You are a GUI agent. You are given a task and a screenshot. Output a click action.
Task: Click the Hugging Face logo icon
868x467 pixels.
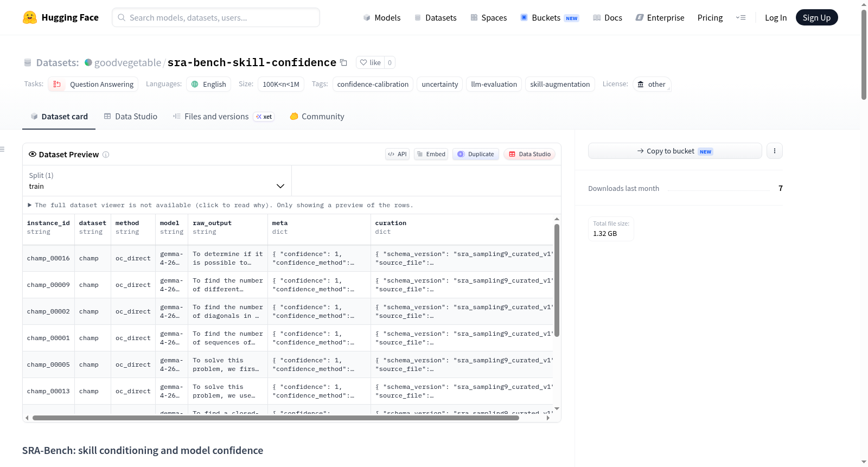click(x=30, y=17)
